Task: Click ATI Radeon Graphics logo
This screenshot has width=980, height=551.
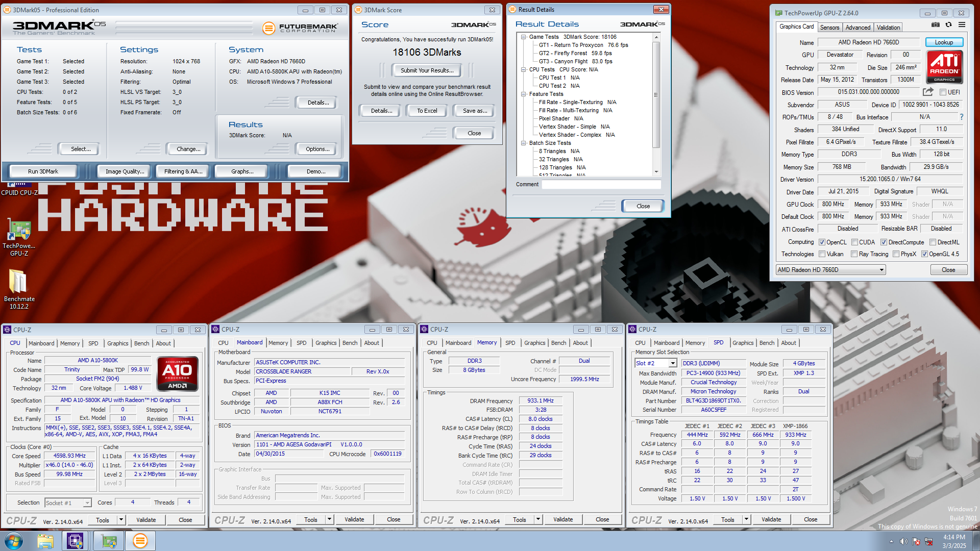Action: (x=944, y=67)
